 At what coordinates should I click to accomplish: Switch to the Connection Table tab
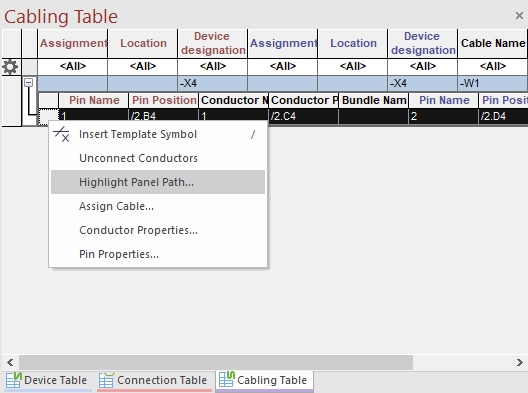[x=154, y=381]
